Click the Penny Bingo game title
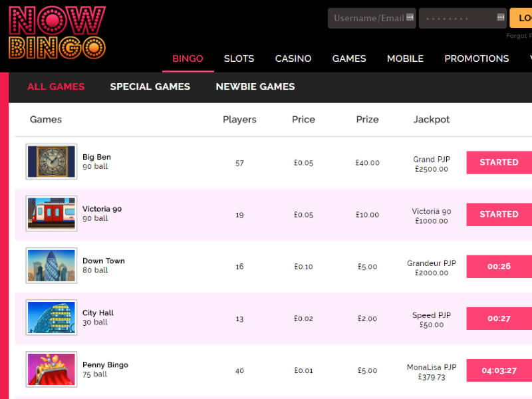Viewport: 532px width, 399px height. click(105, 364)
